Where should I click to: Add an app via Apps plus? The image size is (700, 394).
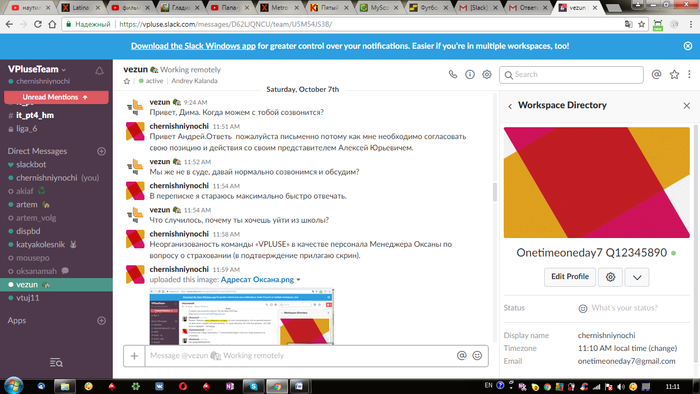101,321
